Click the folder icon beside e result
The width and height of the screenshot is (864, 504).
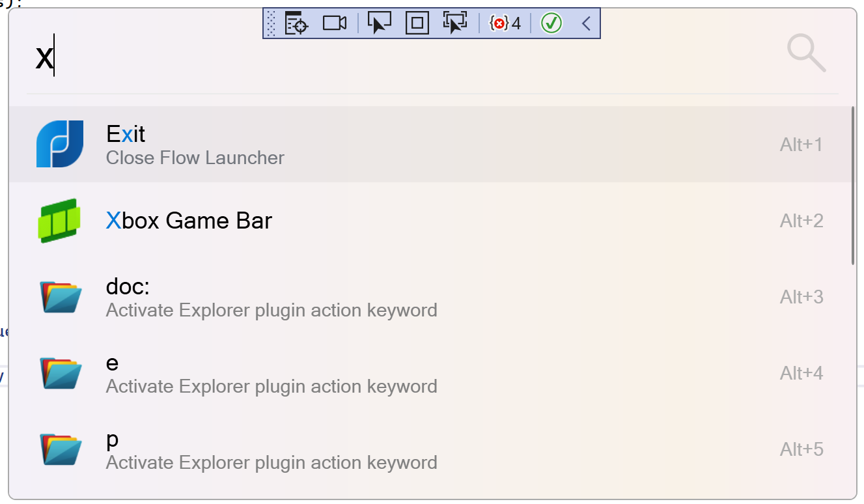click(60, 373)
